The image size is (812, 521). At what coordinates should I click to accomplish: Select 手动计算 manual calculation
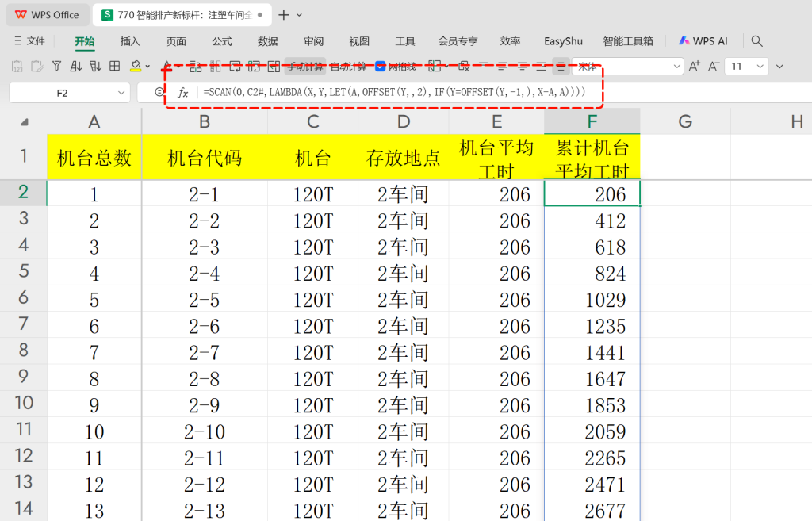pos(305,67)
